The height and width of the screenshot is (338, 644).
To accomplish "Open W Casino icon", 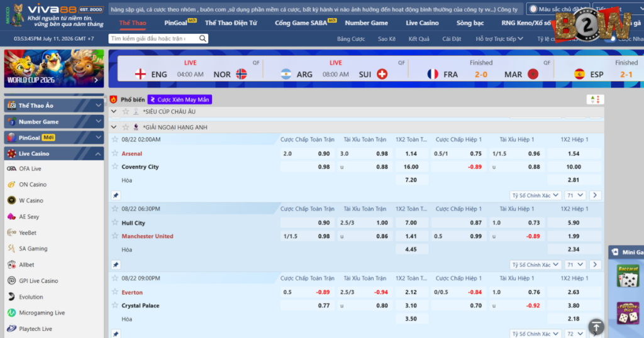I will point(11,200).
